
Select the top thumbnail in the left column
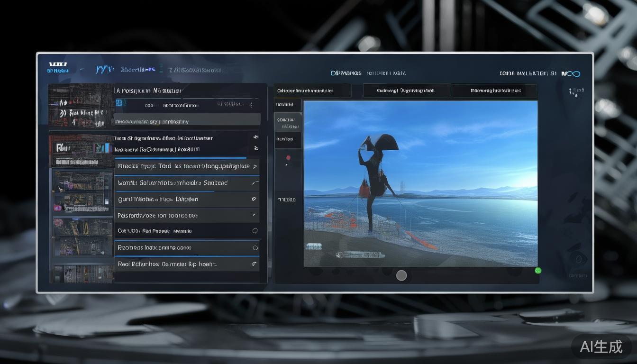(x=82, y=107)
